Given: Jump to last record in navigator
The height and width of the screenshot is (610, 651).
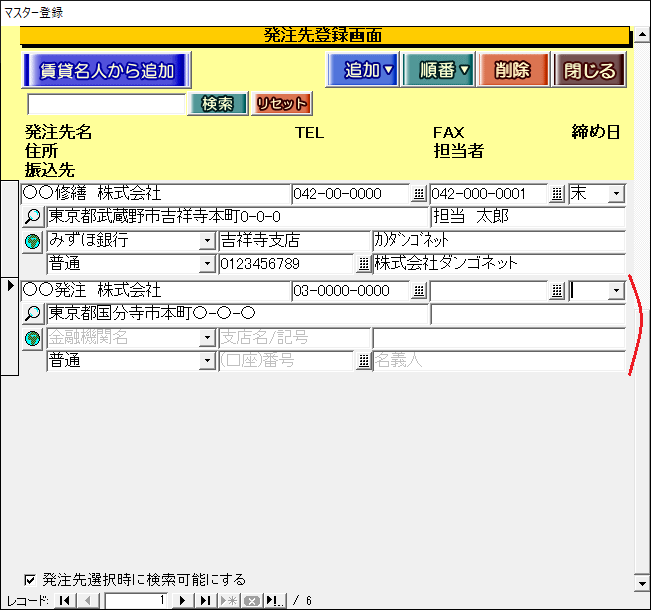Looking at the screenshot, I should coord(204,600).
